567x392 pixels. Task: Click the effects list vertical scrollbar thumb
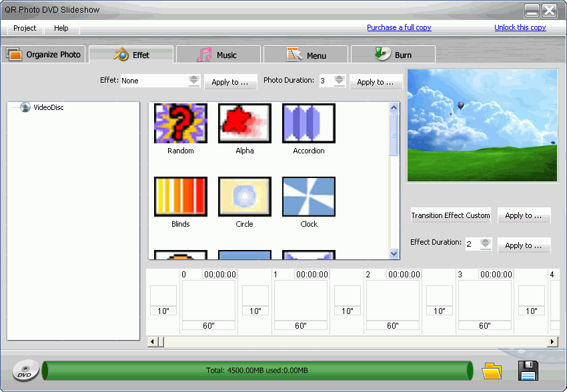pyautogui.click(x=394, y=135)
